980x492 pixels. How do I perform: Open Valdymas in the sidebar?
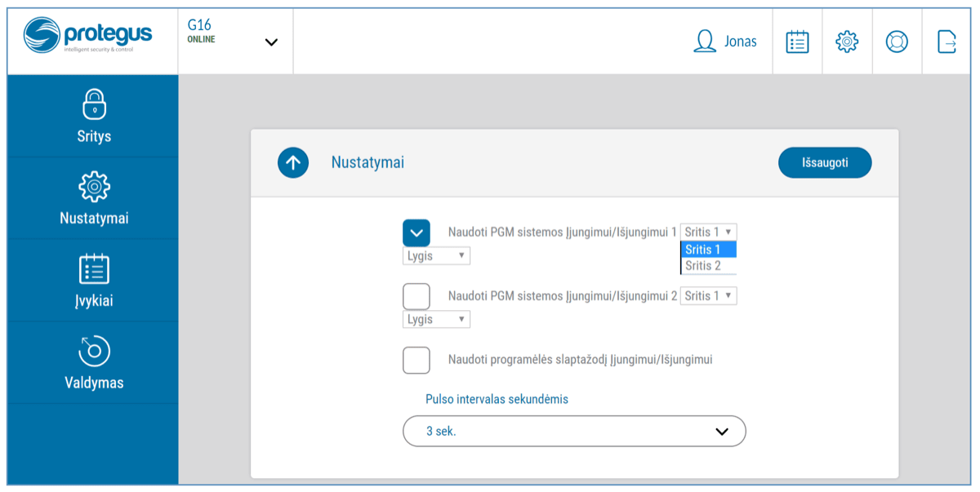click(x=94, y=363)
